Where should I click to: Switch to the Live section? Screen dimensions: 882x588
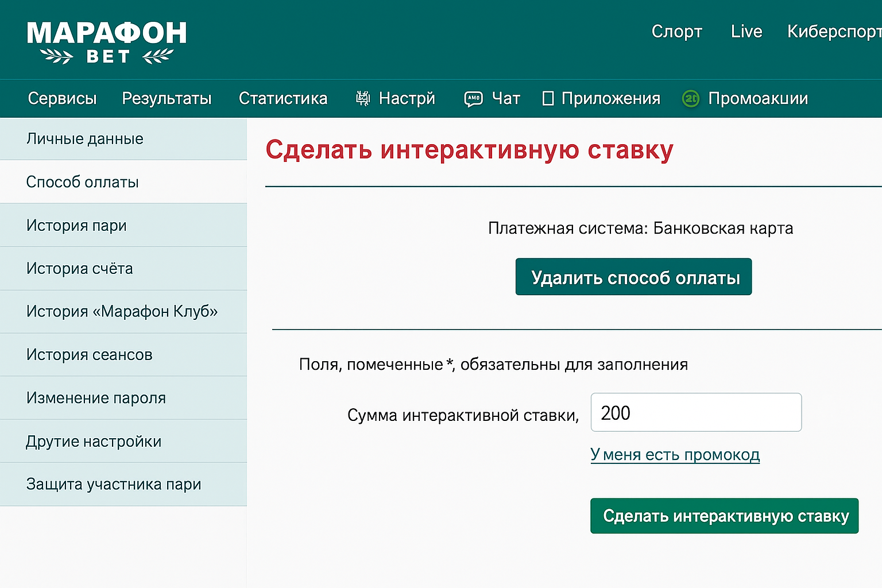click(x=746, y=32)
